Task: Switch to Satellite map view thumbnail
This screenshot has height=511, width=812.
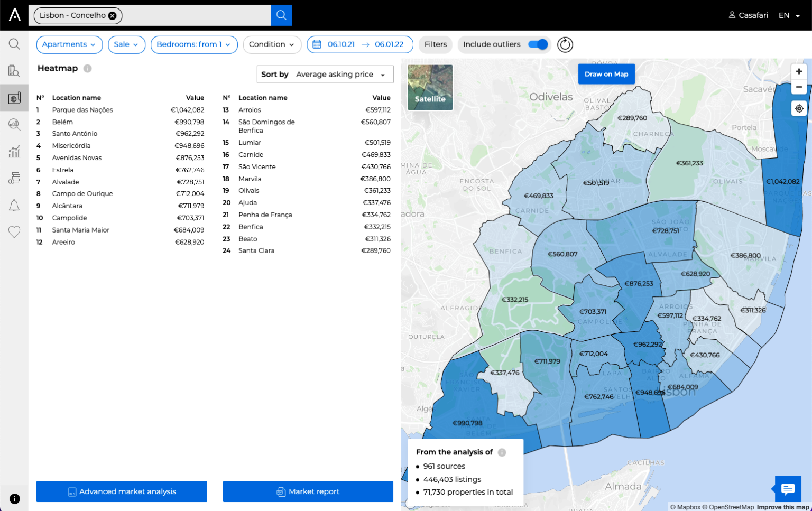Action: [x=430, y=87]
